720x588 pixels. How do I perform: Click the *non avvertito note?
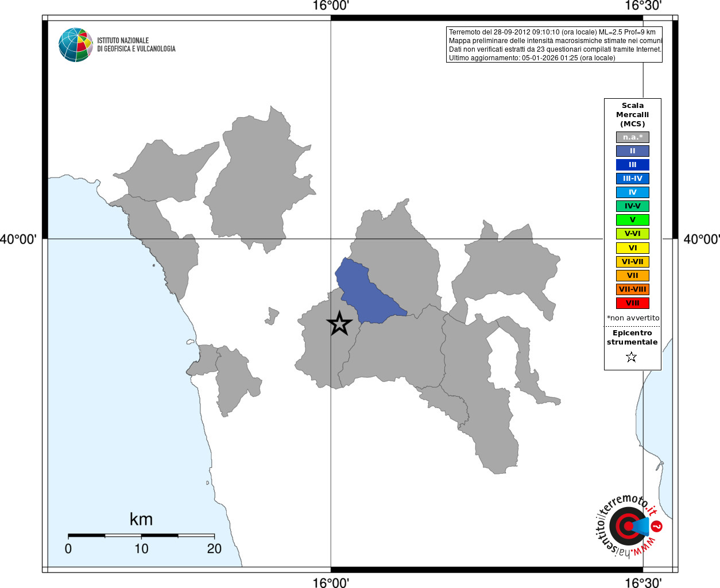633,318
